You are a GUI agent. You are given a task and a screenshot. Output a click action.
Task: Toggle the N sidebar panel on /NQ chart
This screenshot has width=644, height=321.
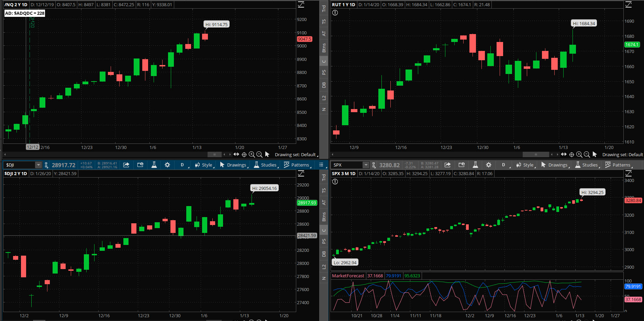click(324, 109)
